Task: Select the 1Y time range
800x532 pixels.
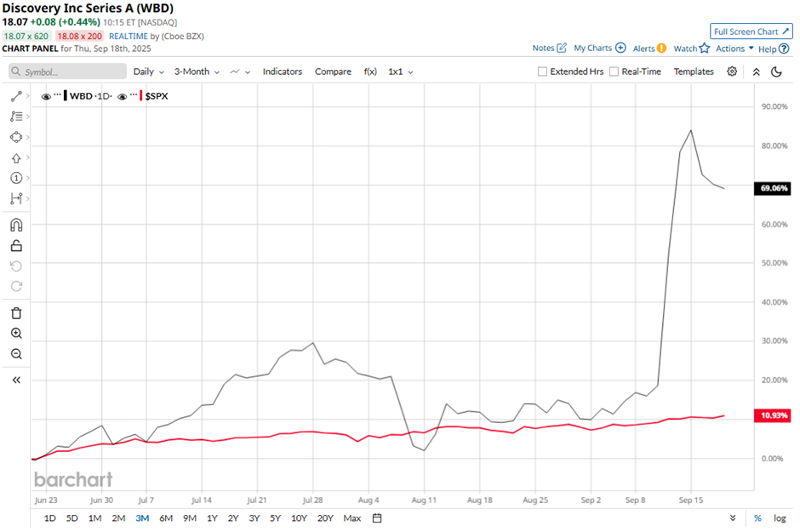Action: point(212,518)
